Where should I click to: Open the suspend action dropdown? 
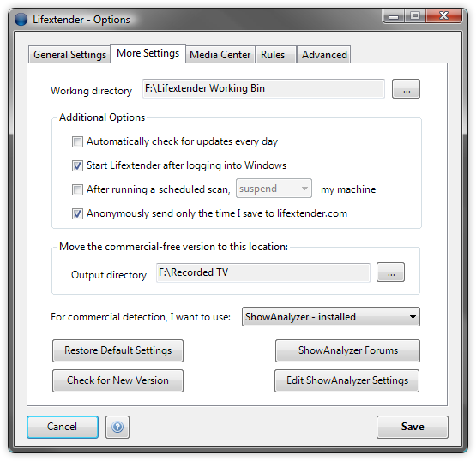click(274, 189)
